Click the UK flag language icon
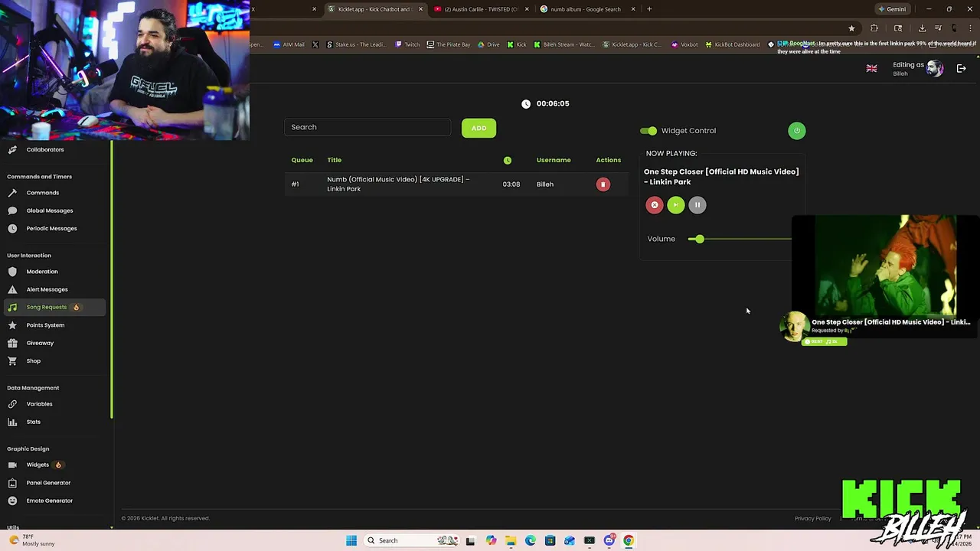This screenshot has height=551, width=980. pos(871,68)
